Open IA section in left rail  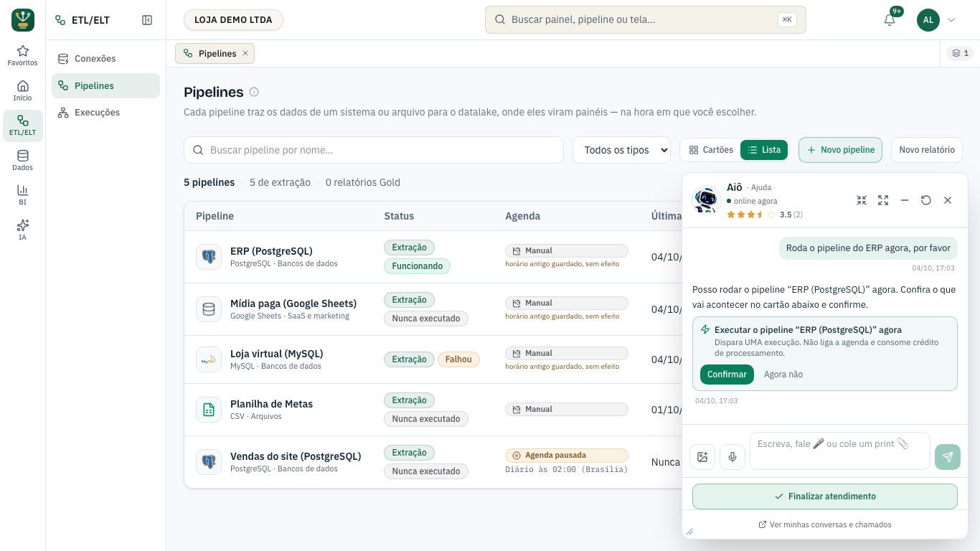tap(23, 230)
